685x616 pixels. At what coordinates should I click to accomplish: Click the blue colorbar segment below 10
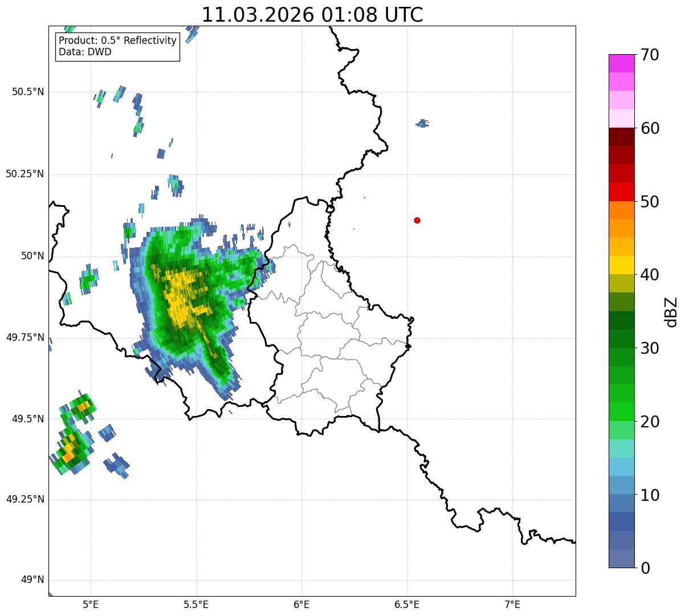[x=622, y=504]
